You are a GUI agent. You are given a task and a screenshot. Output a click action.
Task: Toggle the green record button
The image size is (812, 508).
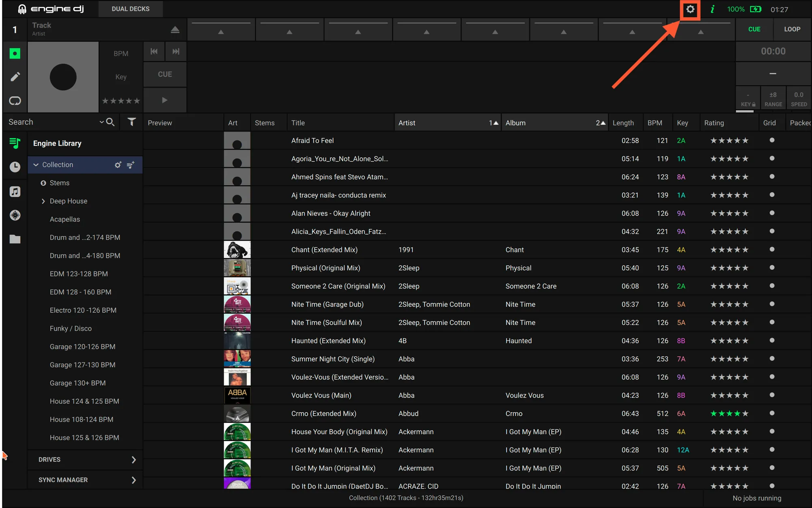coord(15,54)
